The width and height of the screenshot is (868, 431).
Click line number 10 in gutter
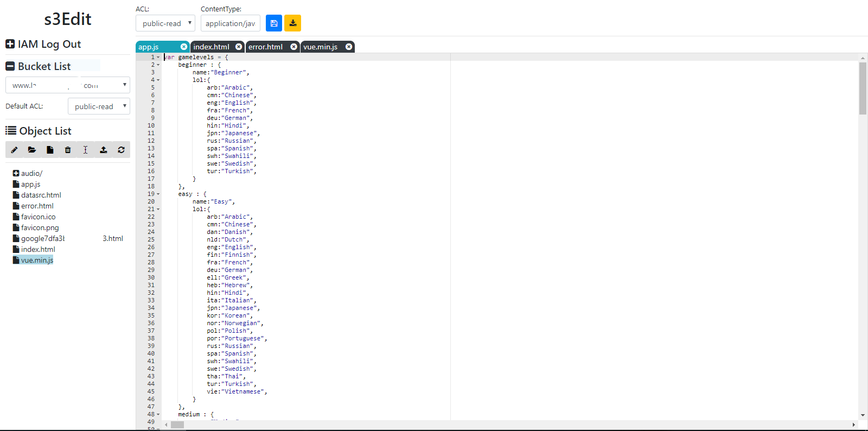tap(151, 125)
